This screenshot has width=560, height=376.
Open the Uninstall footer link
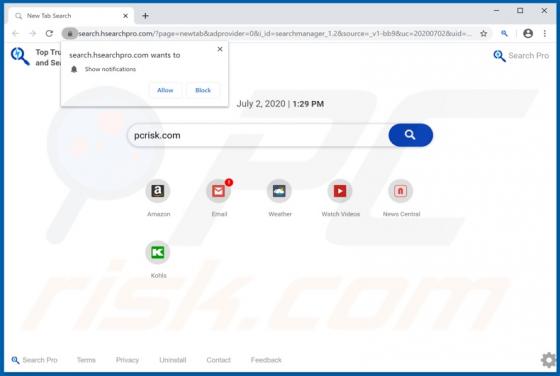click(x=172, y=360)
